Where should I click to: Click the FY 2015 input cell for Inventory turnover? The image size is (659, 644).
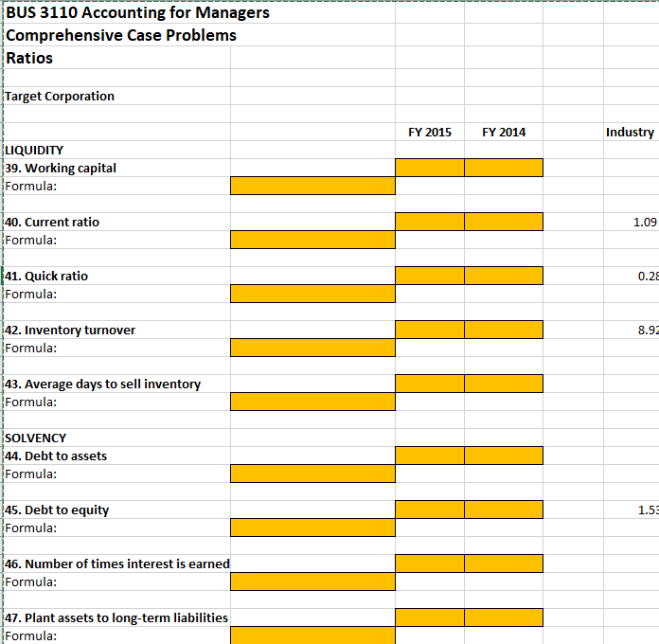tap(430, 330)
